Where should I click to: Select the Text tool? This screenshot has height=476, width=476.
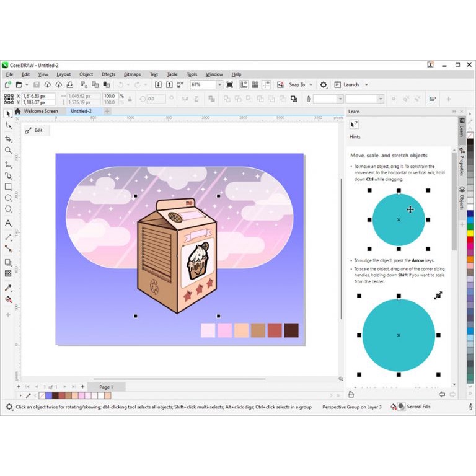point(8,223)
